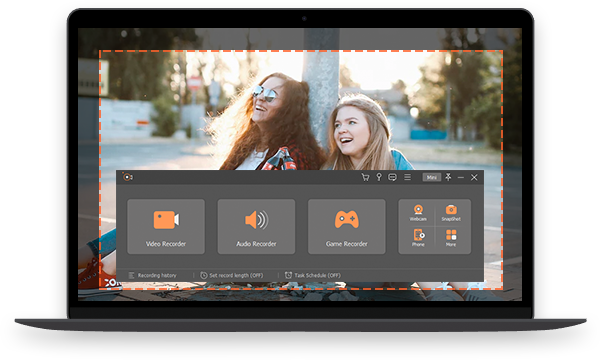Pin the recorder window on top
This screenshot has height=360, width=600.
(448, 177)
